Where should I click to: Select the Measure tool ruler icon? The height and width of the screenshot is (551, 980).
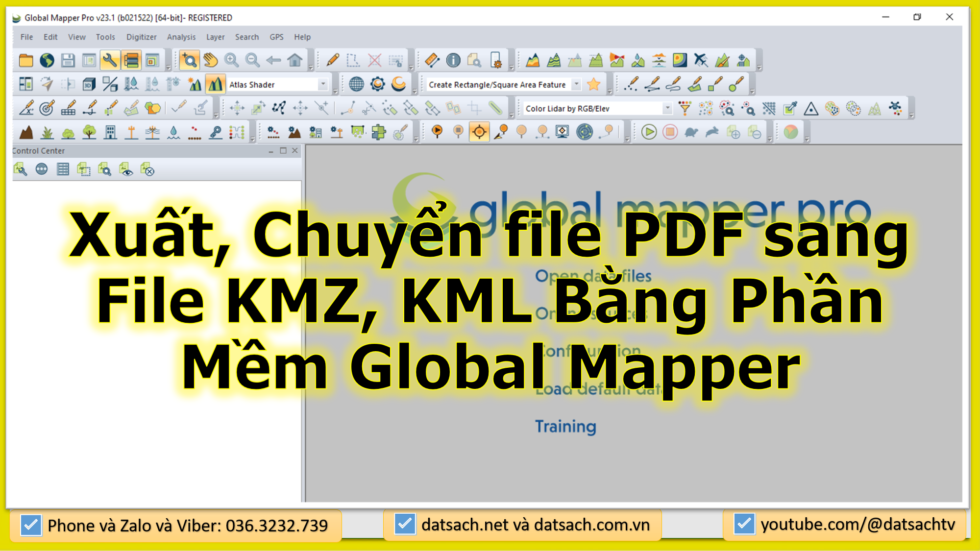[432, 60]
